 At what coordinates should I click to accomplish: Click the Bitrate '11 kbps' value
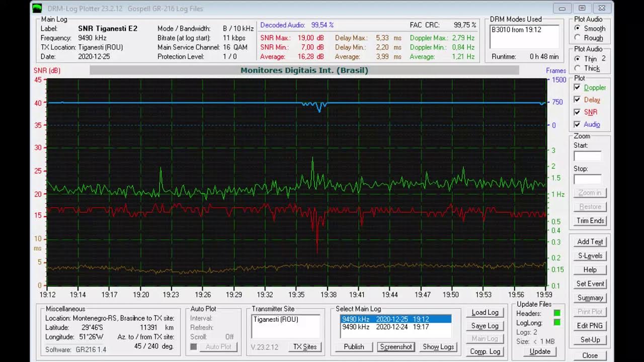coord(234,38)
